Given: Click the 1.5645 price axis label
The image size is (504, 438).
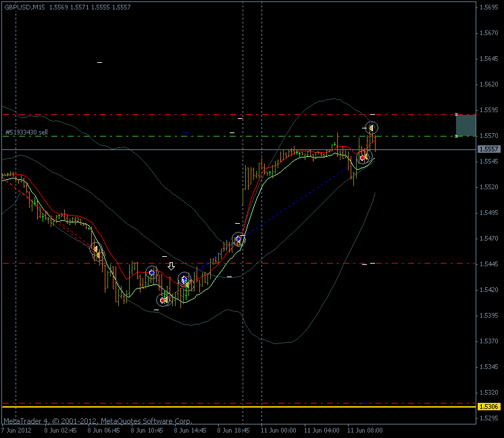Looking at the screenshot, I should pos(489,59).
